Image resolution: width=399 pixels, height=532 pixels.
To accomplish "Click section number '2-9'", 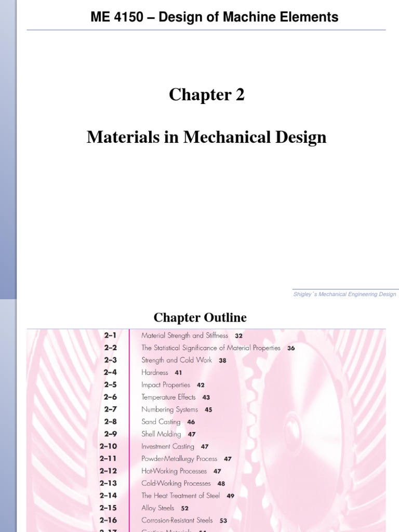I will tap(110, 434).
